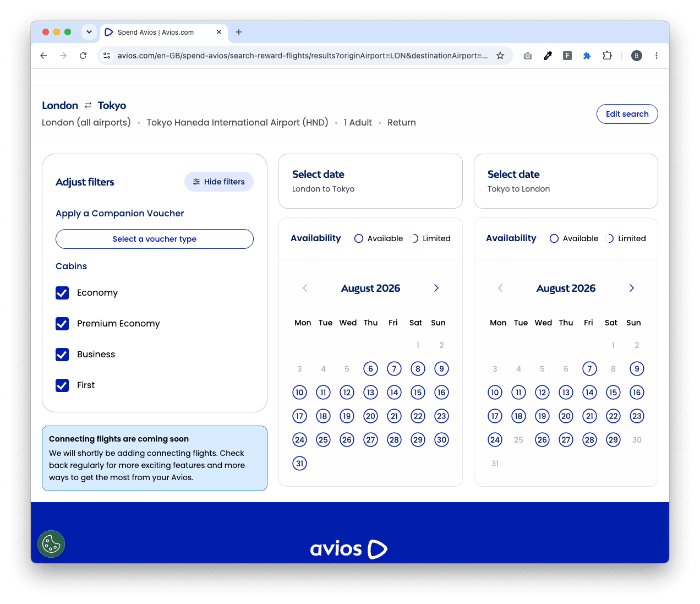Go to previous month in outbound calendar
The height and width of the screenshot is (604, 700).
pos(305,288)
